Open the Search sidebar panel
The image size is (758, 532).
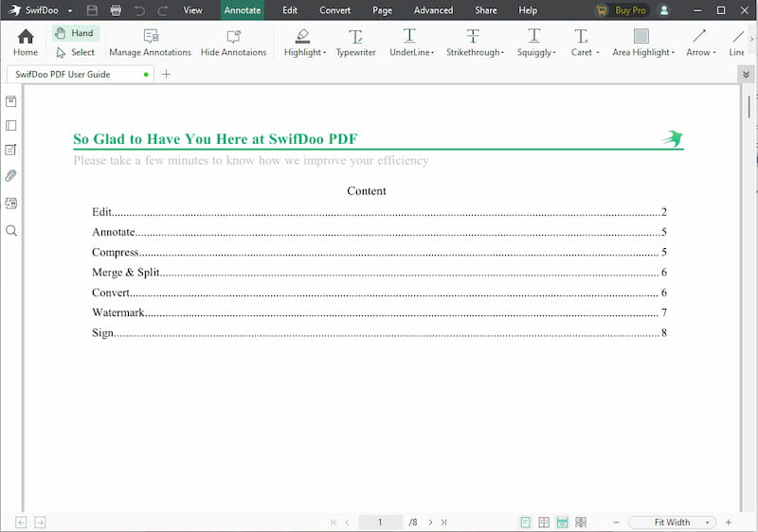tap(11, 230)
